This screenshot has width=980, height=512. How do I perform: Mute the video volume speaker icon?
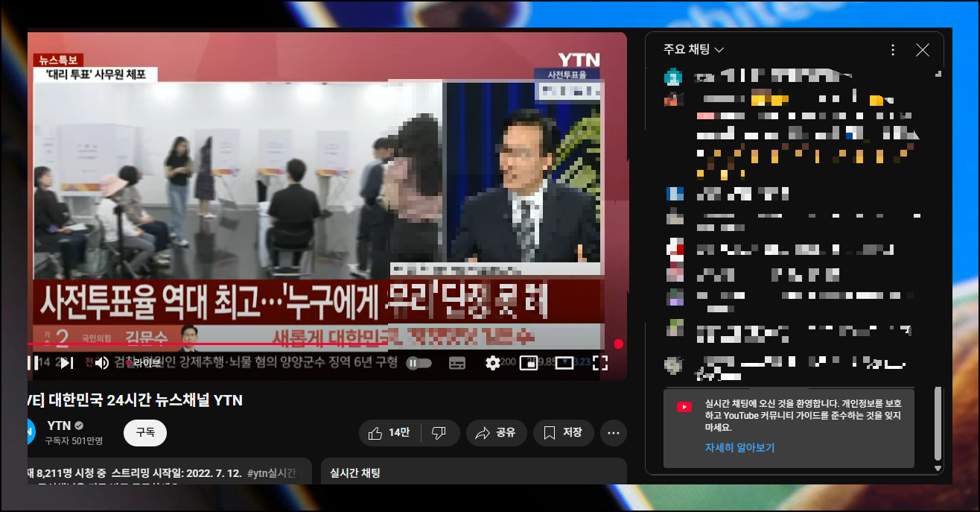pos(102,363)
